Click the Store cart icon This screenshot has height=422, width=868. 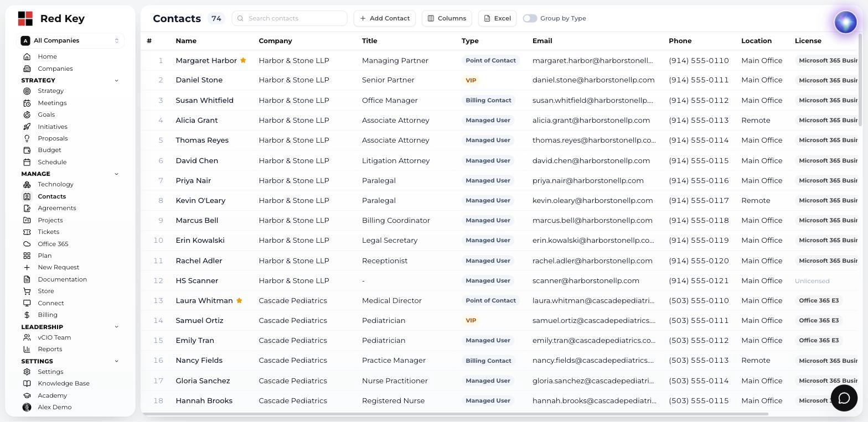click(x=27, y=291)
